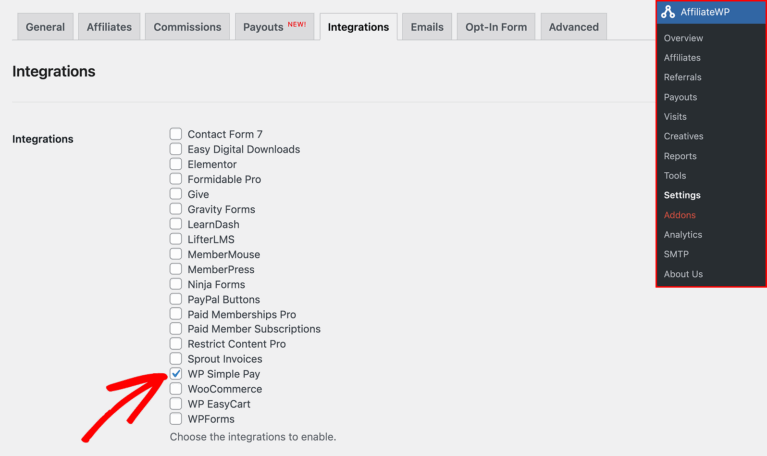
Task: Enable Formidable Pro integration
Action: [x=176, y=179]
